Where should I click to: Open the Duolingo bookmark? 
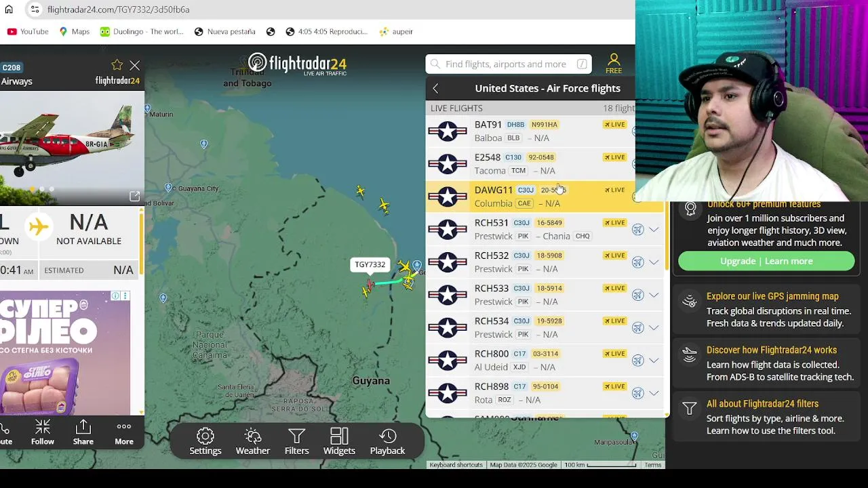(x=142, y=31)
